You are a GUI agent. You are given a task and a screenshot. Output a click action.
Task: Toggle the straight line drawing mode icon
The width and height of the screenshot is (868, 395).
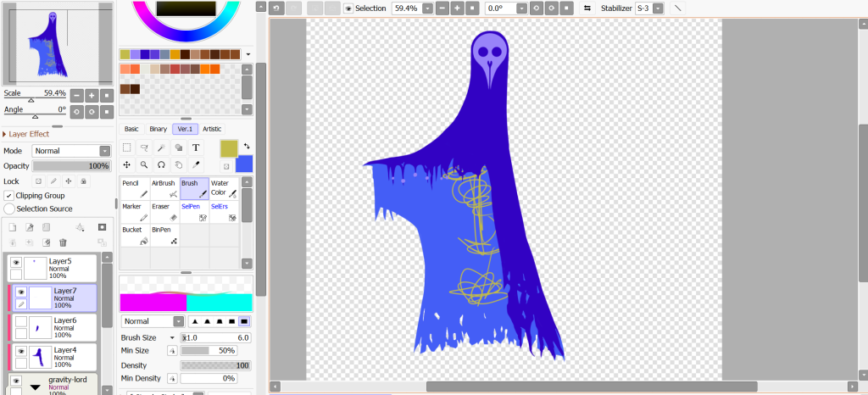click(677, 8)
